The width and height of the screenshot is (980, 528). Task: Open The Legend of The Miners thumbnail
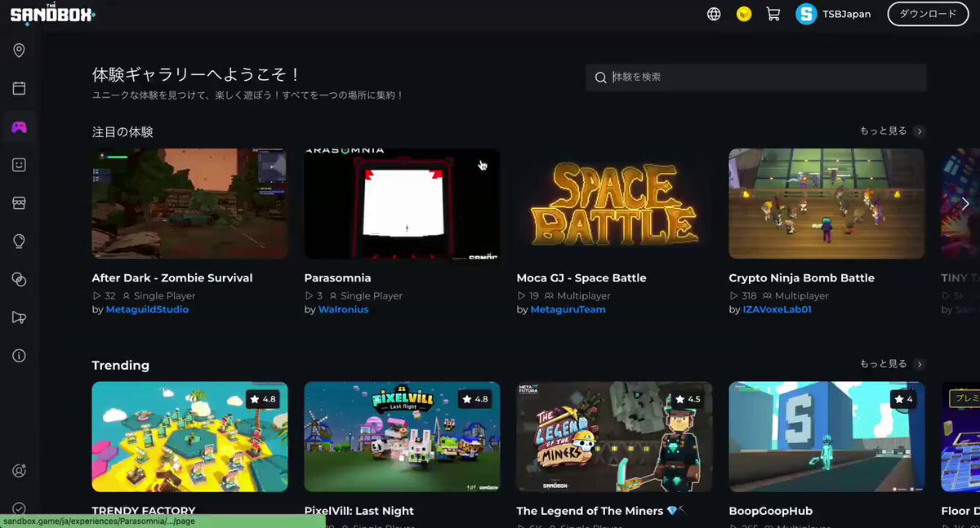[614, 437]
